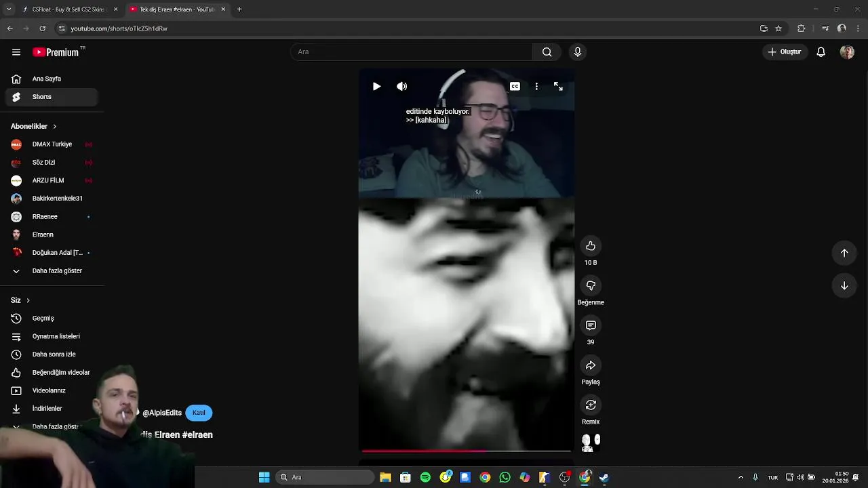Enter fullscreen for the Short

point(558,86)
